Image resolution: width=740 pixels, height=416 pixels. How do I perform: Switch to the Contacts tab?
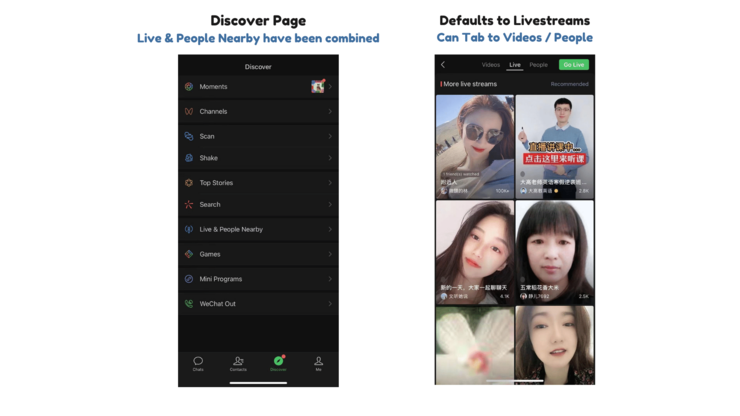point(238,363)
